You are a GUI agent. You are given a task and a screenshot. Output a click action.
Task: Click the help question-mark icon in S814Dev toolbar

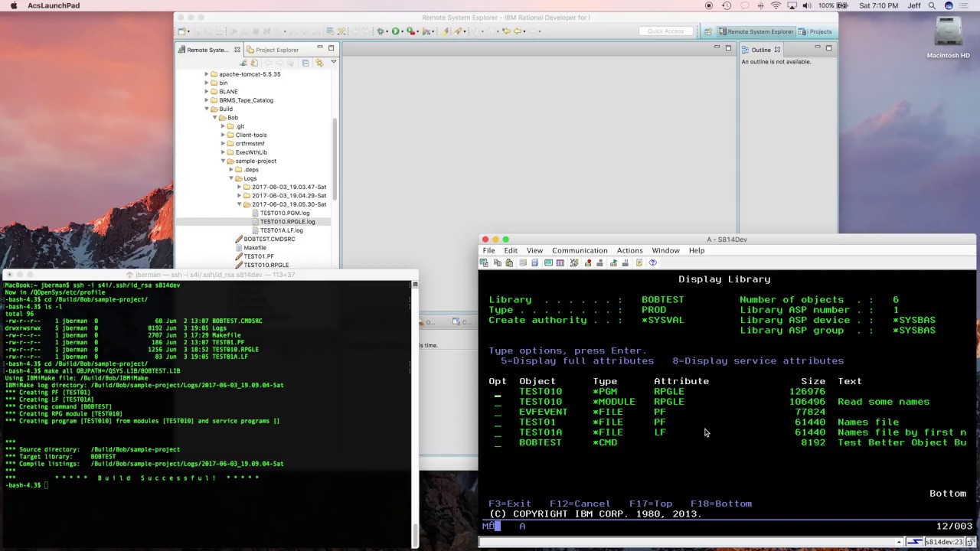[x=652, y=262]
